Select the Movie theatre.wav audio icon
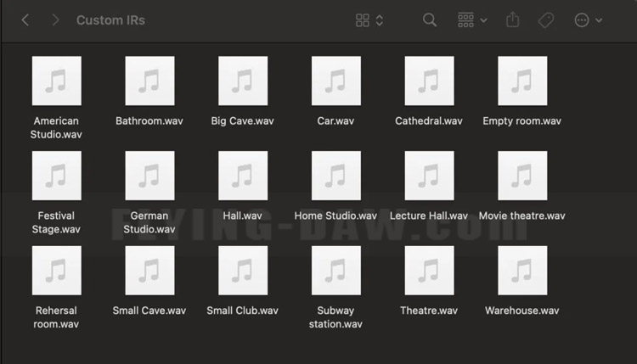The height and width of the screenshot is (364, 637). tap(522, 176)
